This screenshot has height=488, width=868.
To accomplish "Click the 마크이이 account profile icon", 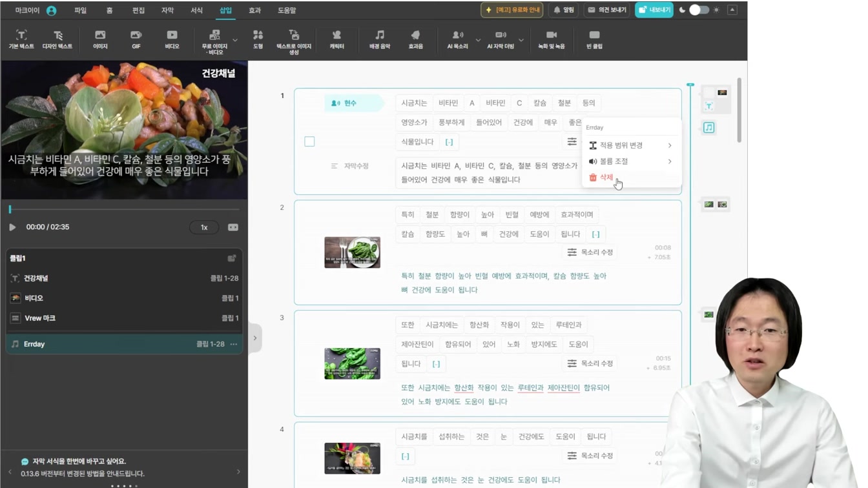I will pos(51,10).
